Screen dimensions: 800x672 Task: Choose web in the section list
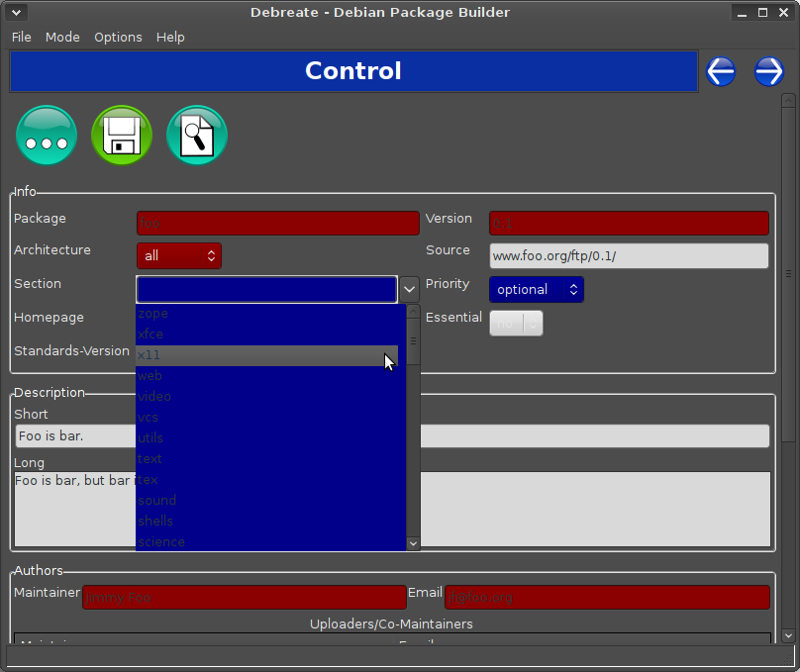pos(267,376)
